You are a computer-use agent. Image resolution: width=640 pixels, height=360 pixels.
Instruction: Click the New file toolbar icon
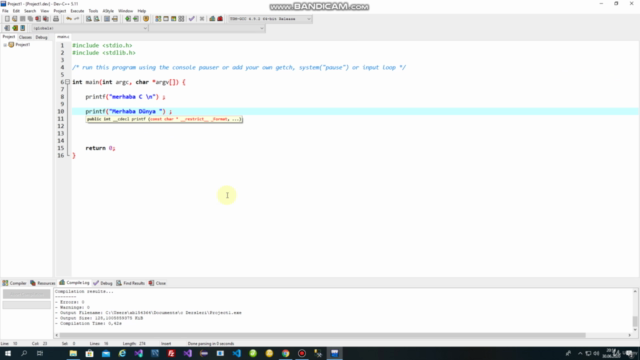click(x=7, y=19)
